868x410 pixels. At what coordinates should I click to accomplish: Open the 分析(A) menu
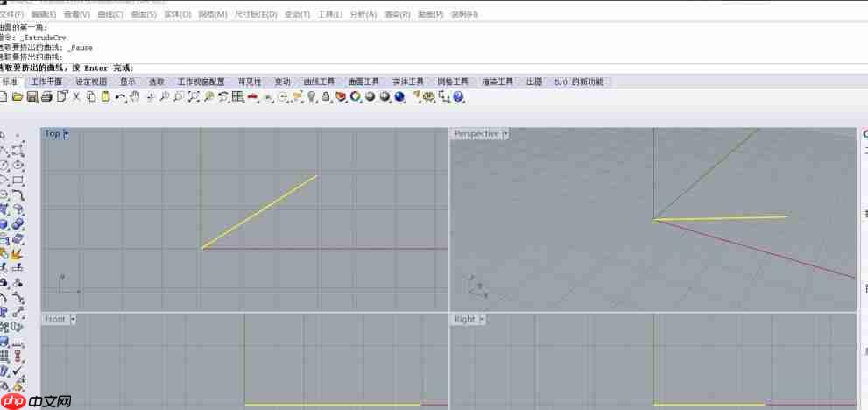tap(363, 14)
